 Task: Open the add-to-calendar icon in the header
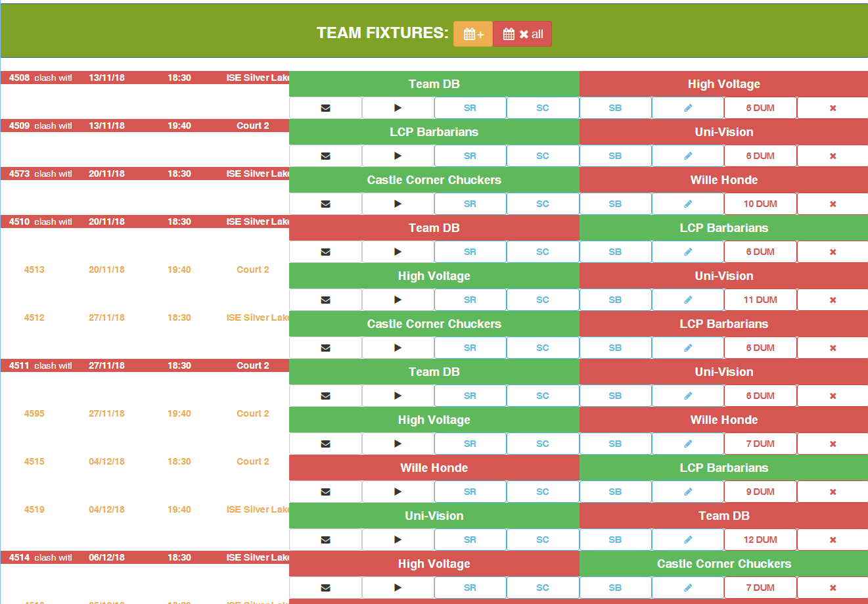tap(472, 33)
